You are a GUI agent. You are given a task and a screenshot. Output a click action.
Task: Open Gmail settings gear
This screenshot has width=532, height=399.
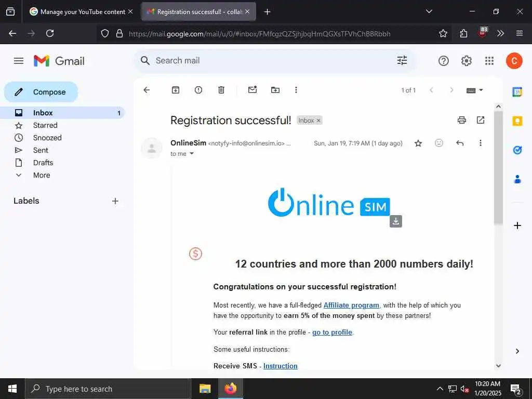(466, 61)
